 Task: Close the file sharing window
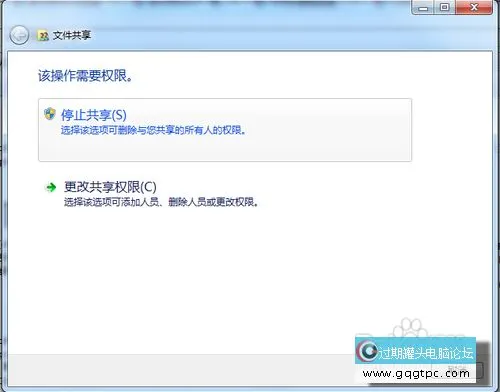tap(474, 7)
